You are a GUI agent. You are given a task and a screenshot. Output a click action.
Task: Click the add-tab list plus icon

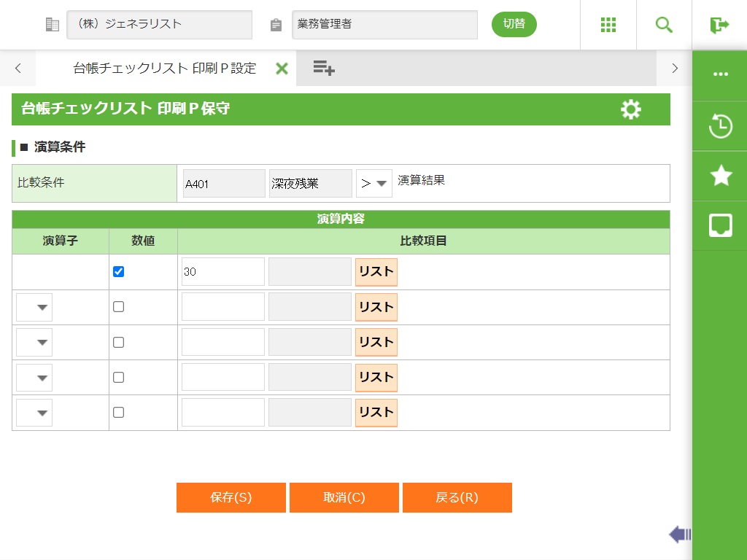(x=324, y=69)
